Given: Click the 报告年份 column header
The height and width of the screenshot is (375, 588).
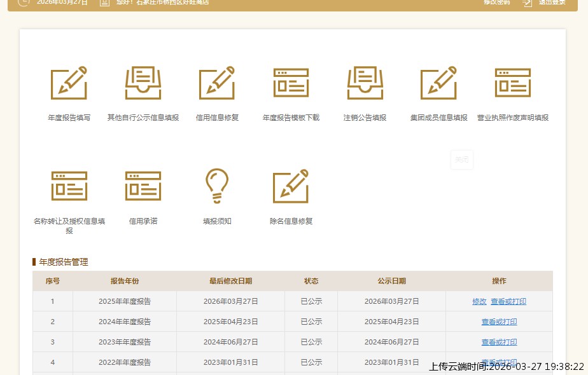Looking at the screenshot, I should [x=124, y=280].
